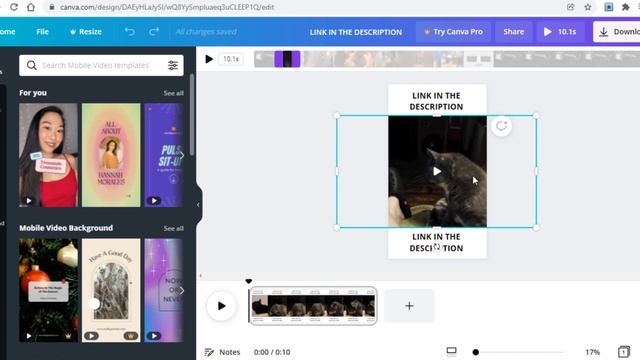Collapse the side panel with arrow handle
Screen dimensions: 640x360
click(198, 205)
